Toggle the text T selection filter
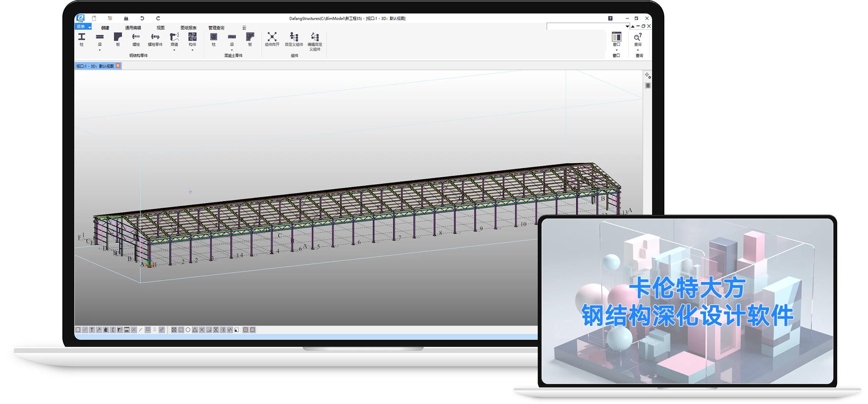This screenshot has height=404, width=868. [x=92, y=330]
